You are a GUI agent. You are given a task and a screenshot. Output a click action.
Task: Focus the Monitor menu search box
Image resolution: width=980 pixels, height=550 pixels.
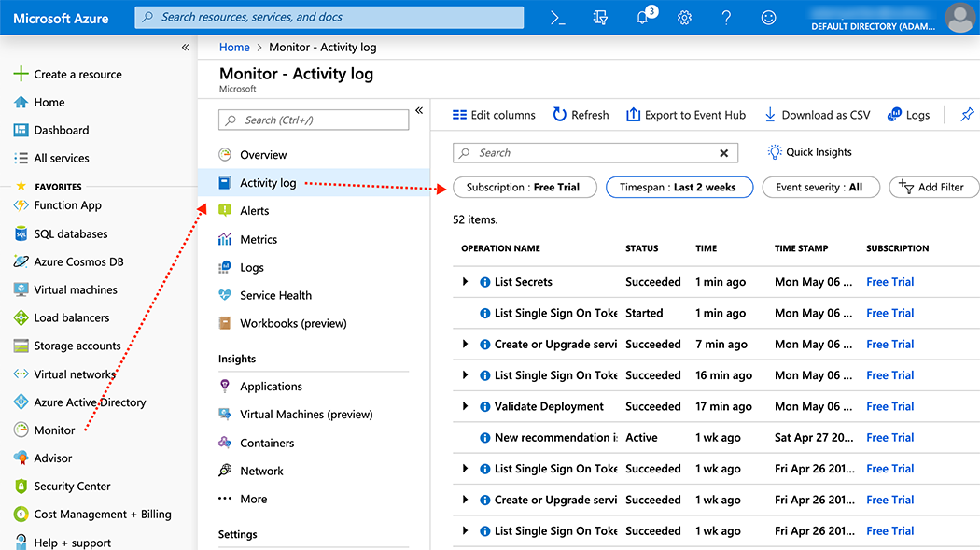(314, 120)
